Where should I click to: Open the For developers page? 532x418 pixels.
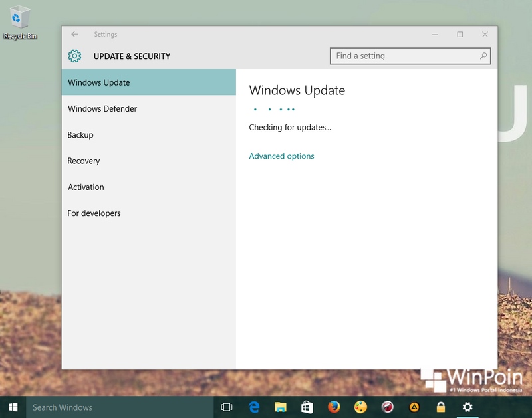click(x=94, y=213)
